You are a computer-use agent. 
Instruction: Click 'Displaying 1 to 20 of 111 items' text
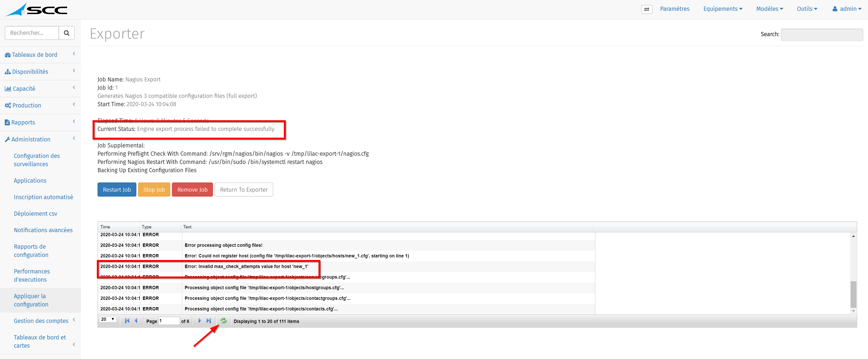point(266,321)
